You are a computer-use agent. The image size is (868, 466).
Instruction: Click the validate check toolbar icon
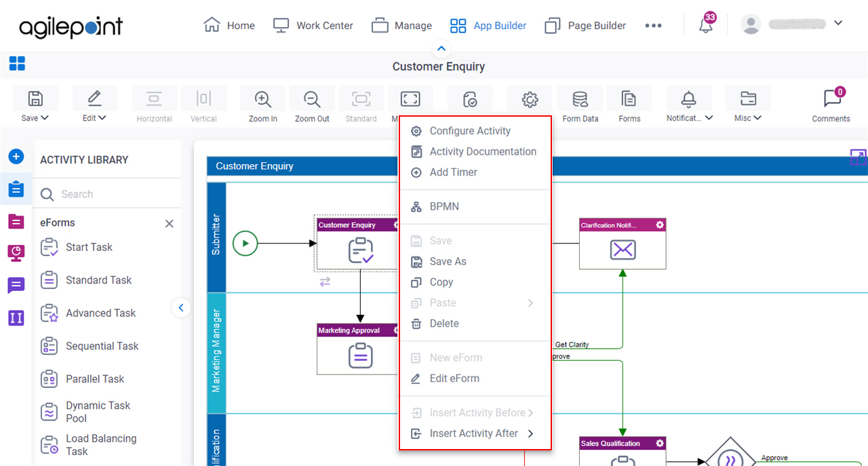tap(470, 99)
